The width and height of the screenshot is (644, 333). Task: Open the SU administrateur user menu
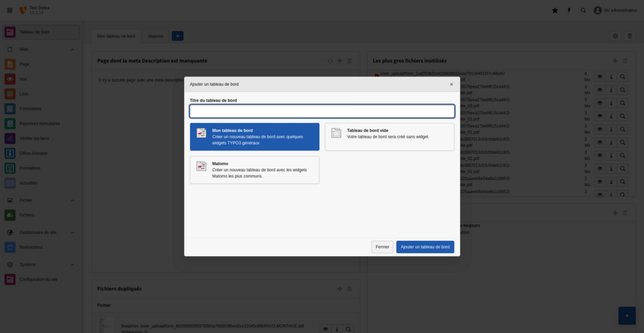tap(615, 10)
